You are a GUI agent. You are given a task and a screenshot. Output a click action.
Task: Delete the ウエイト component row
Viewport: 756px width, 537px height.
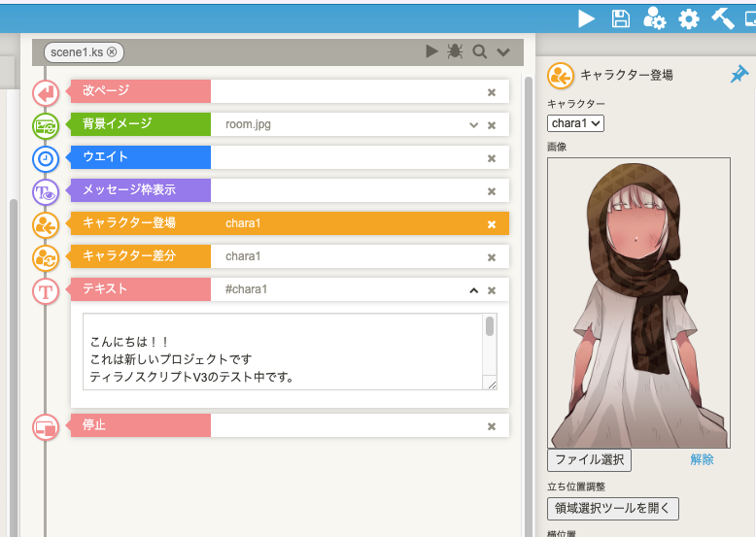point(492,158)
